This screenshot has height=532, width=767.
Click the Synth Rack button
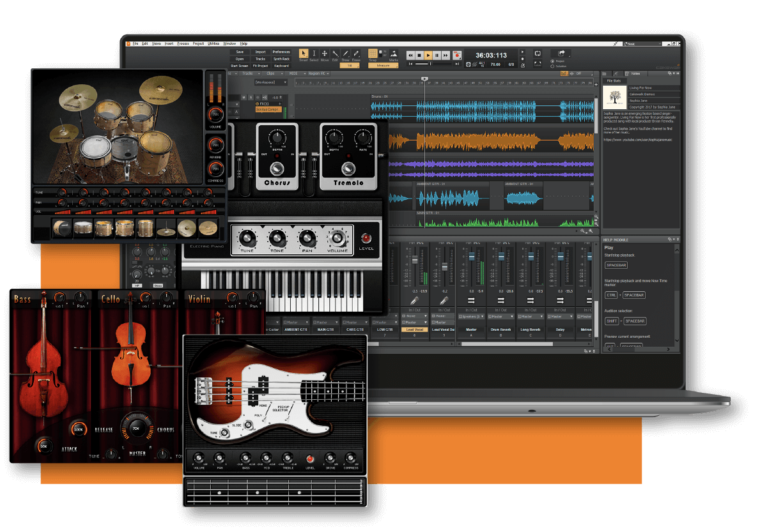(281, 59)
